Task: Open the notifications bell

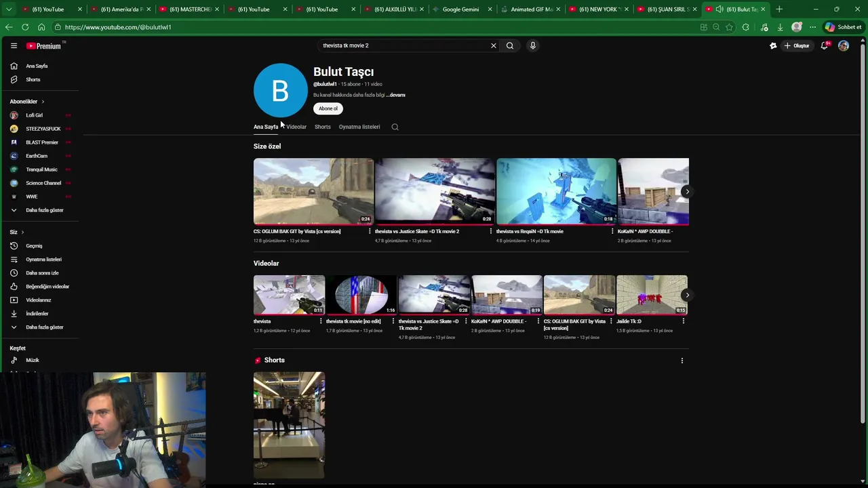Action: [x=825, y=45]
